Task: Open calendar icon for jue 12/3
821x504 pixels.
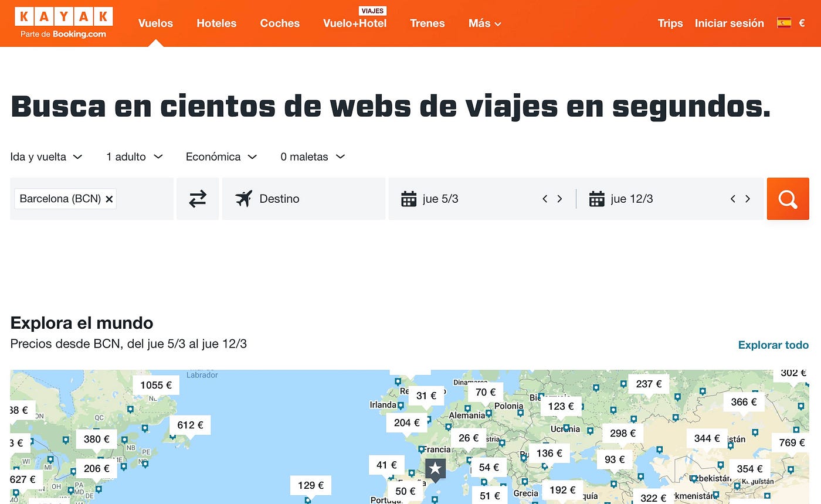Action: coord(596,199)
